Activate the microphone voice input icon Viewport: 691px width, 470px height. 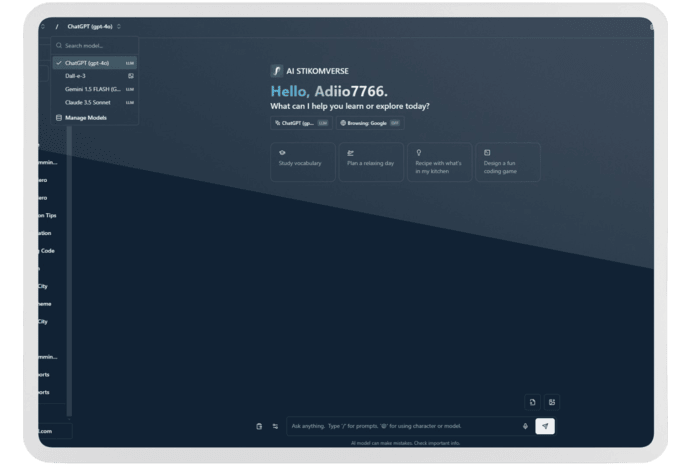525,426
